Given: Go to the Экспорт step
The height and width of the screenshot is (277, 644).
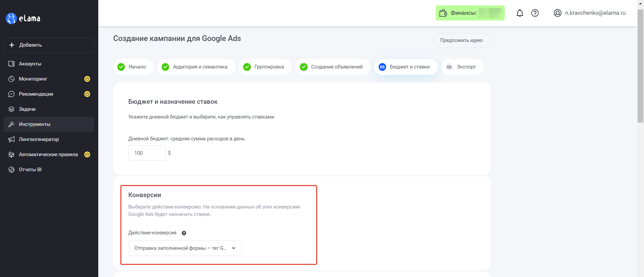Looking at the screenshot, I should click(463, 67).
